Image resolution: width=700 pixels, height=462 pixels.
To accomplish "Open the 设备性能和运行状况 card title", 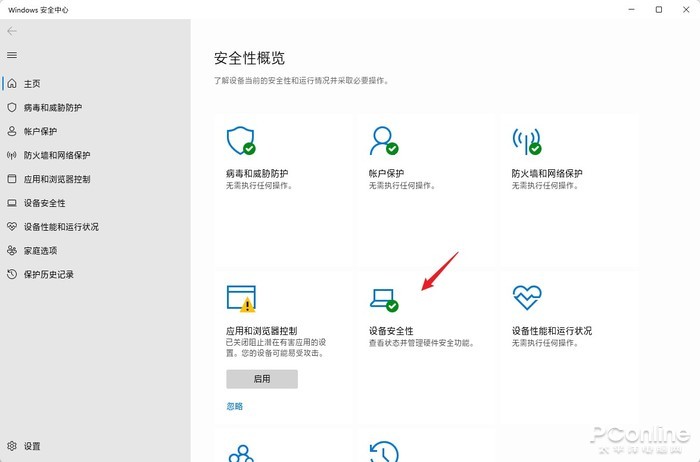I will pos(552,331).
